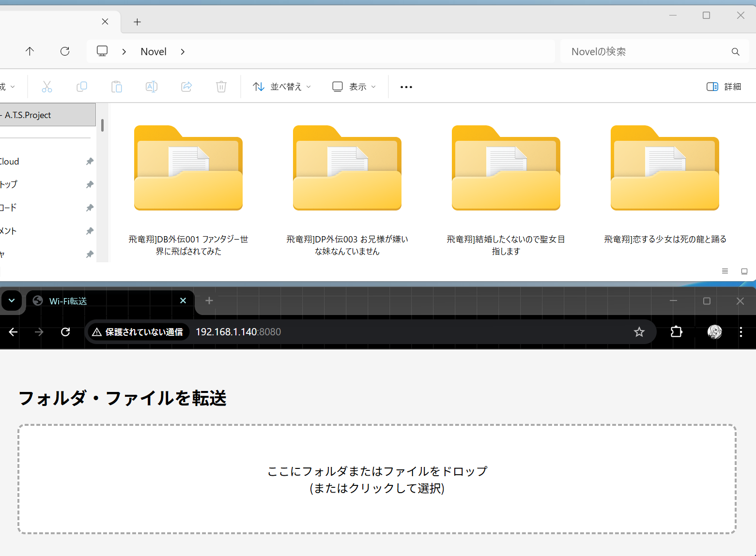Viewport: 756px width, 556px height.
Task: Open the 飛竜翔]恋する少女は死の龍と踊る folder
Action: tap(664, 168)
